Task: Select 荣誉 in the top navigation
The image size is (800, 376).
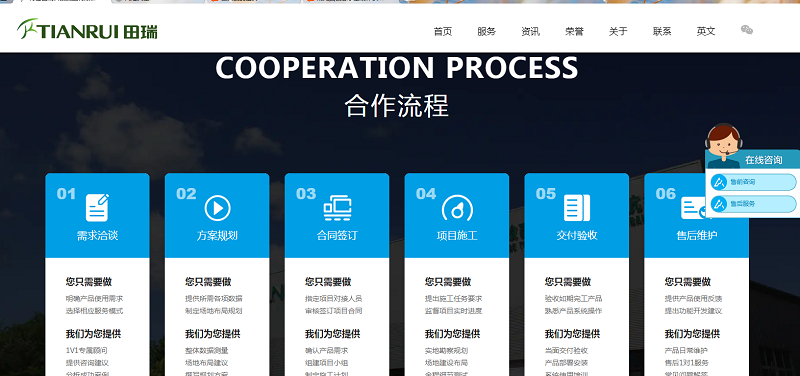Action: (574, 31)
